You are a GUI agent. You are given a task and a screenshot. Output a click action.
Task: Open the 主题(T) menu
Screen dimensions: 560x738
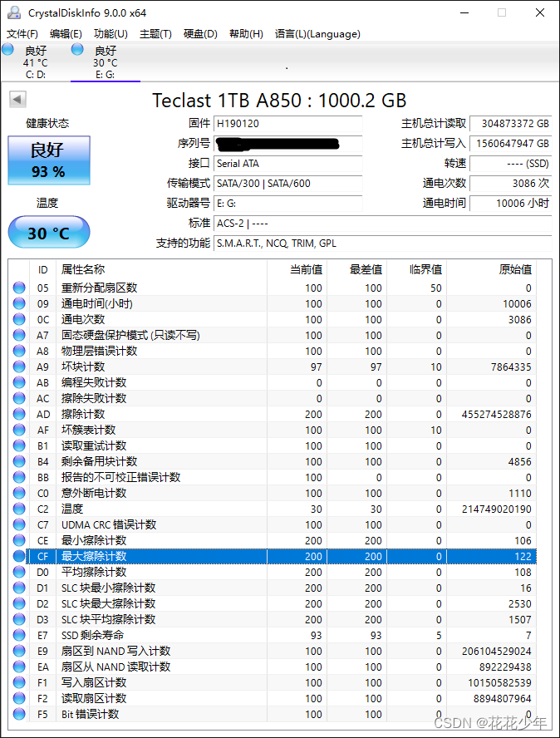(x=155, y=34)
